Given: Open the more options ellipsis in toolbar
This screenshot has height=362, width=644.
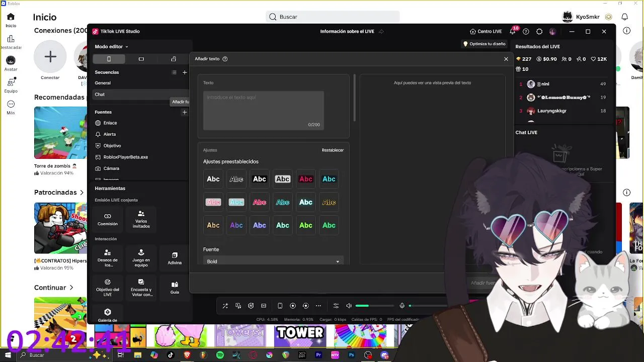Looking at the screenshot, I should 318,306.
